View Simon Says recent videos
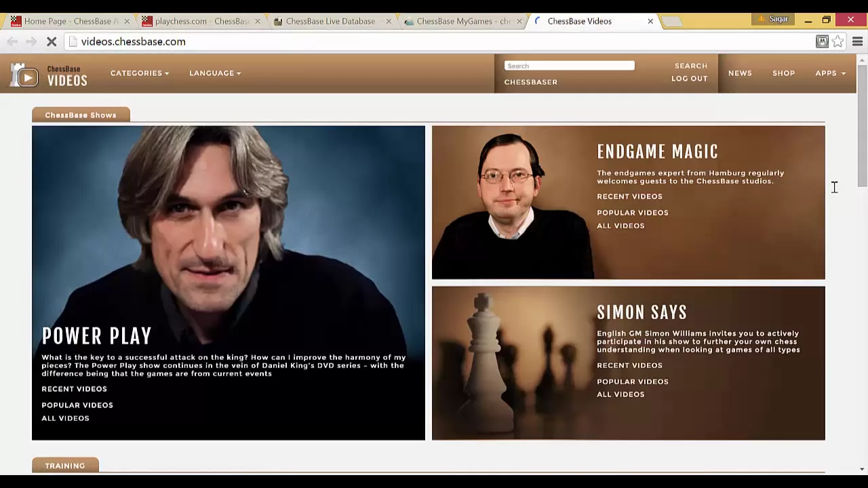This screenshot has width=868, height=488. click(x=629, y=365)
